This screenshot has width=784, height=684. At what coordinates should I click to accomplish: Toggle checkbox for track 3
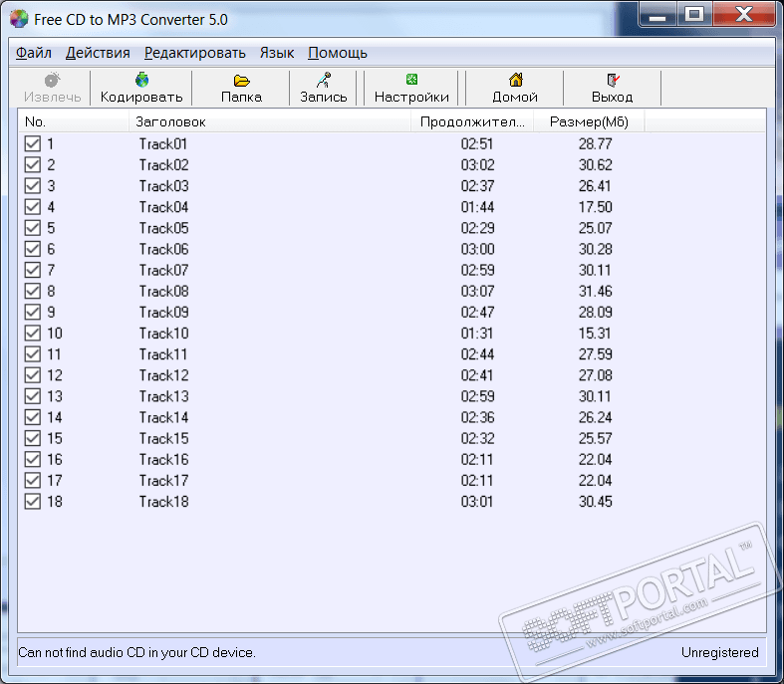(33, 185)
